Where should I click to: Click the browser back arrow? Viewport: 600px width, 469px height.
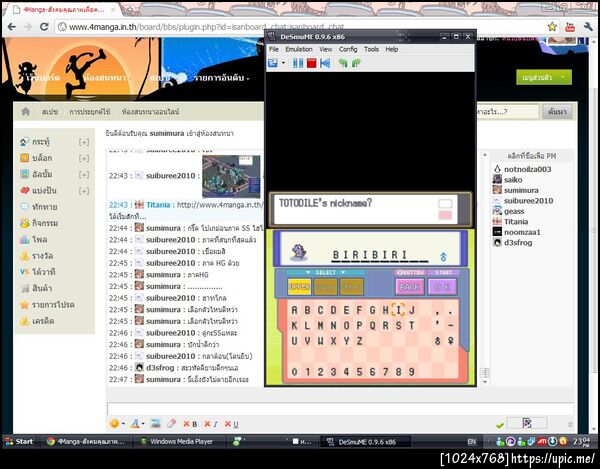(x=12, y=27)
